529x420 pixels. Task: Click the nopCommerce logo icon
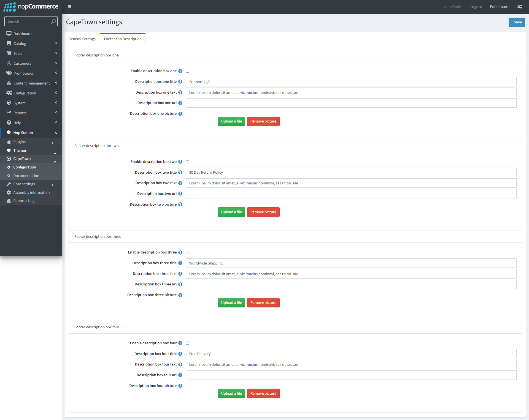(9, 6)
